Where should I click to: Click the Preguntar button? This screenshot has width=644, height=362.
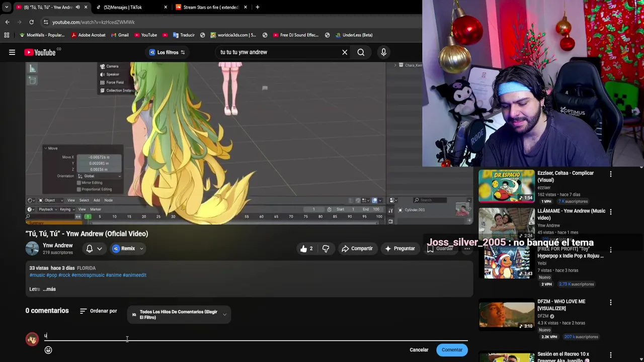(400, 248)
